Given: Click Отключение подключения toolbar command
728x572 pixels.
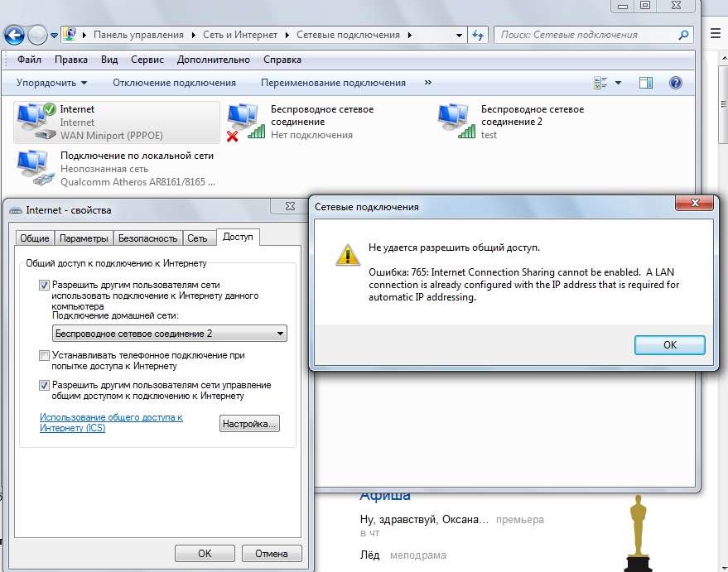Looking at the screenshot, I should (174, 83).
